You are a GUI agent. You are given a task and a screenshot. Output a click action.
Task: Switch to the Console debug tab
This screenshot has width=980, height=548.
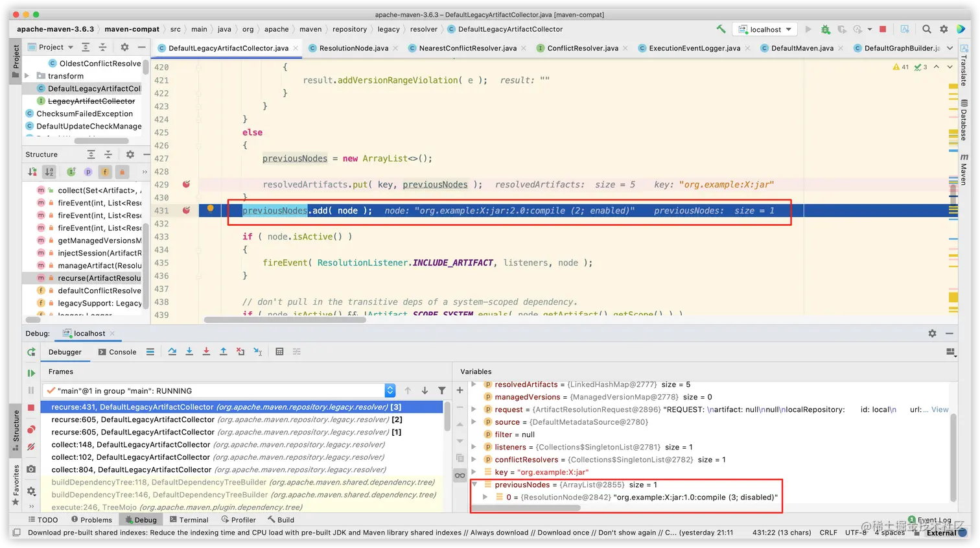tap(117, 352)
